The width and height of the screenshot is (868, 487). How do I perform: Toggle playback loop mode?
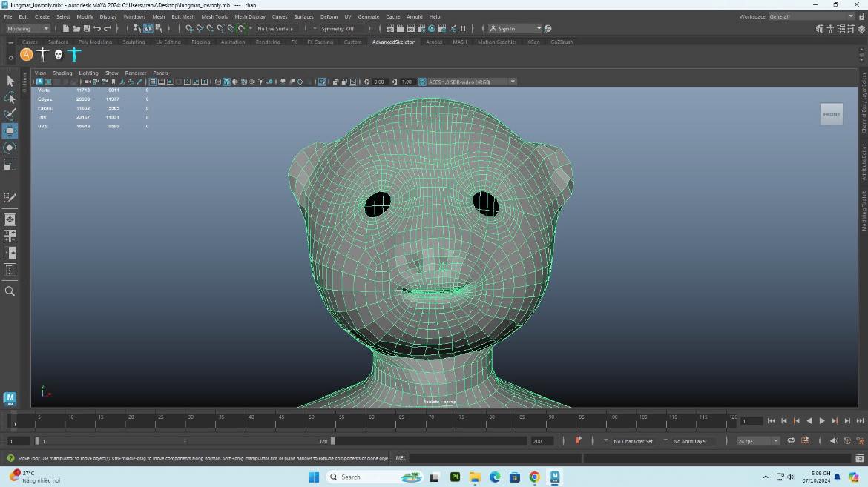791,441
